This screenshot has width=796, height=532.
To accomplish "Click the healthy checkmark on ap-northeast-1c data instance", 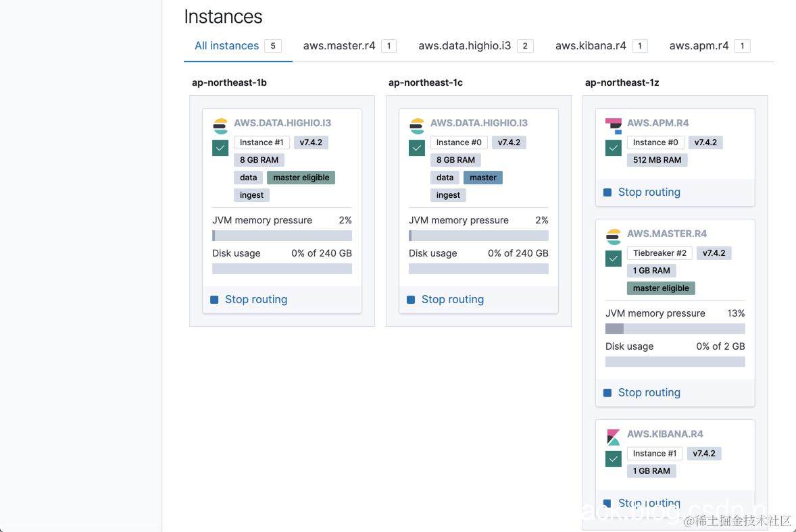I will pyautogui.click(x=417, y=148).
